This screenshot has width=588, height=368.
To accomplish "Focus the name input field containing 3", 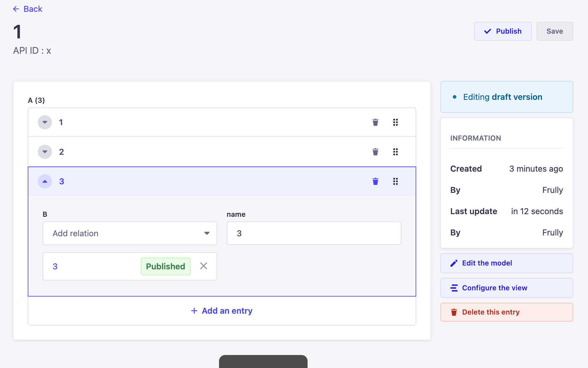I will click(314, 233).
